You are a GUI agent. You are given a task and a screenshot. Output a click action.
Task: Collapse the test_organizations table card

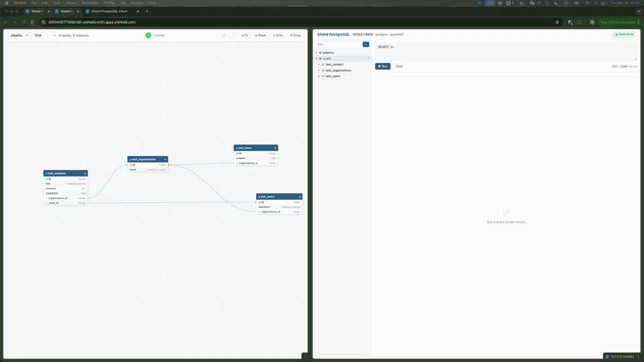[x=131, y=160]
